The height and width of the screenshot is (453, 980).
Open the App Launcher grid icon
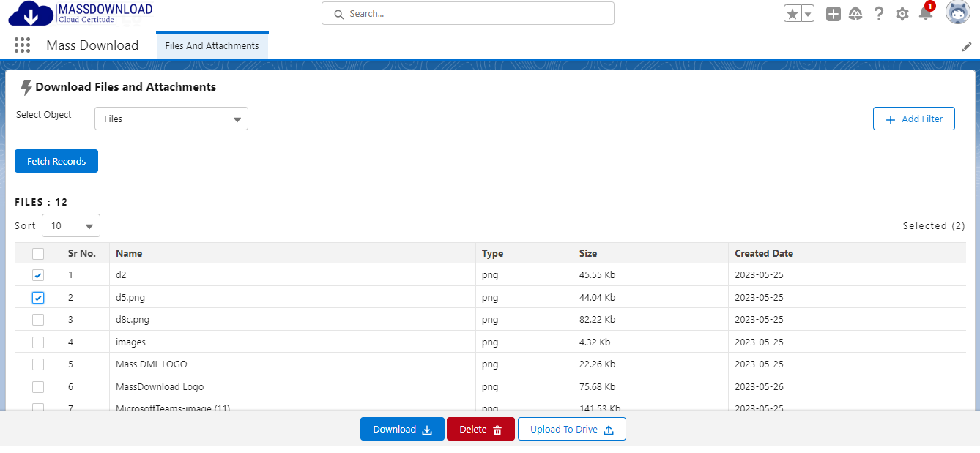pyautogui.click(x=22, y=45)
